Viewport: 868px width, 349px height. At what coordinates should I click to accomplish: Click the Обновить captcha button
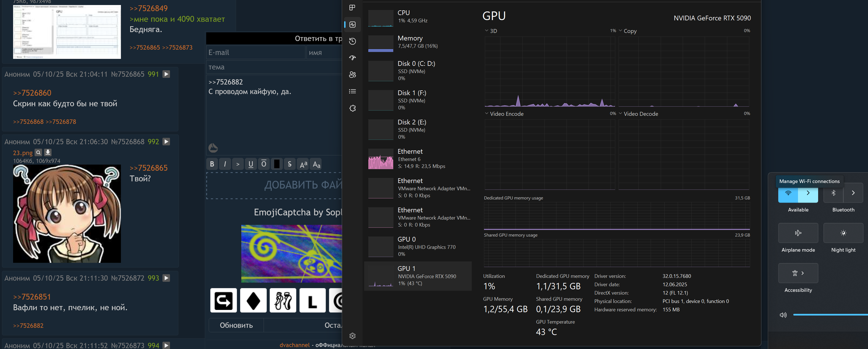point(236,325)
